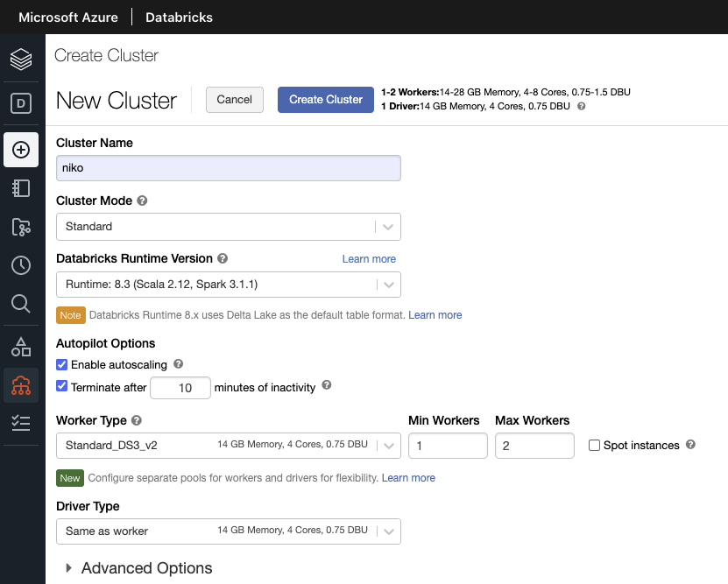728x584 pixels.
Task: Uncheck Enable autoscaling checkbox
Action: click(61, 364)
